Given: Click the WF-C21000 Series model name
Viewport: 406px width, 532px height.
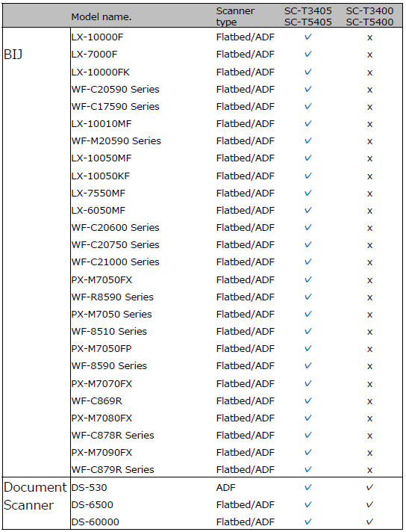Looking at the screenshot, I should (115, 262).
